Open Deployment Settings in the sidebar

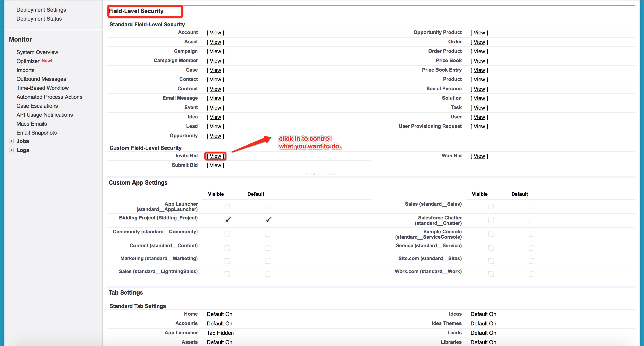(x=41, y=10)
